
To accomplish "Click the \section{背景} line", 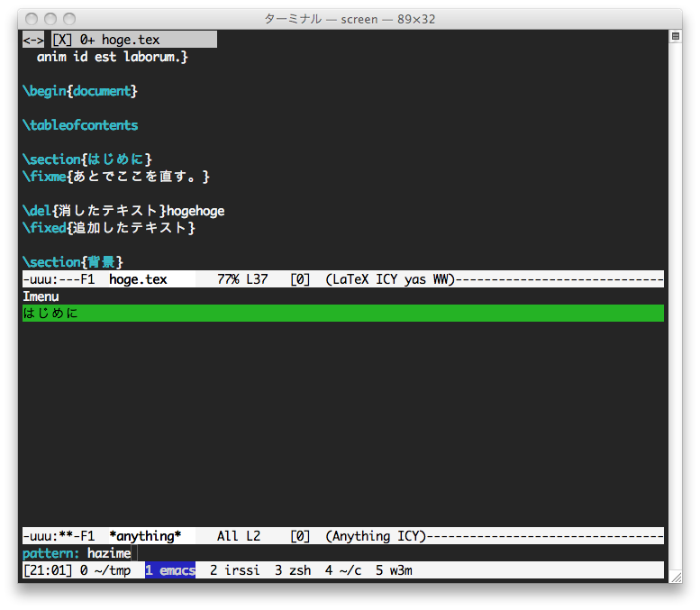I will [73, 262].
